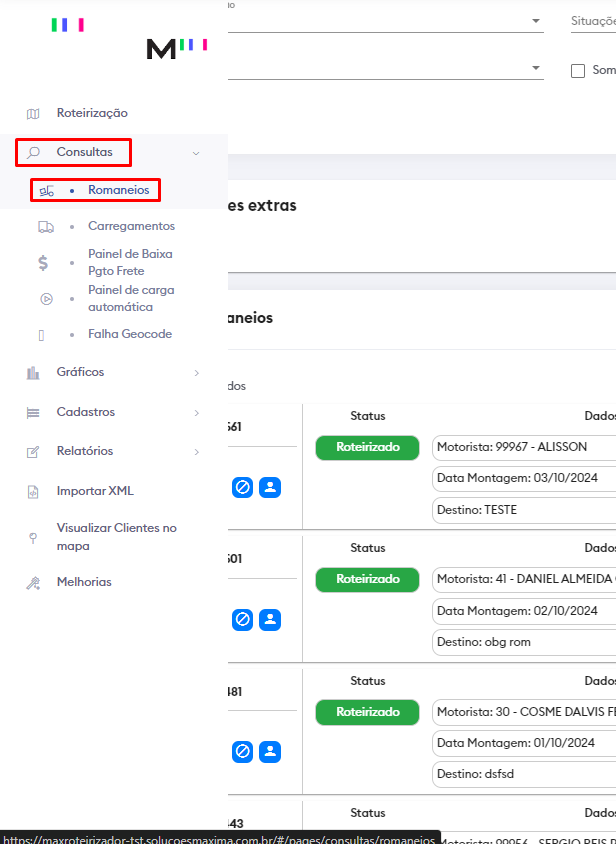Select Motorista: 30 - COSME DALVIS

[x=524, y=712]
